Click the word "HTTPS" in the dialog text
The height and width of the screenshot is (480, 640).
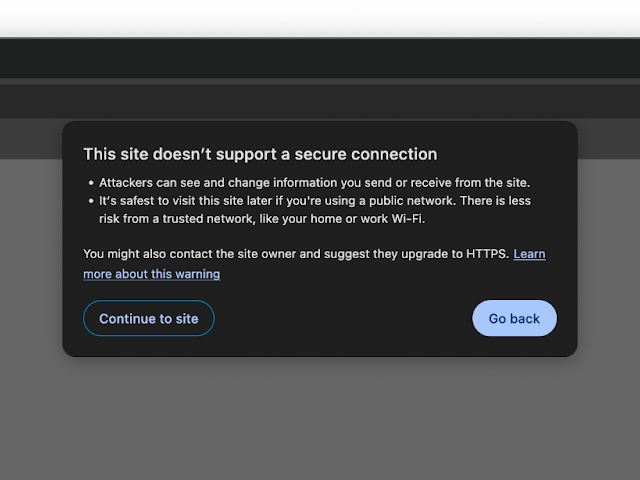487,254
